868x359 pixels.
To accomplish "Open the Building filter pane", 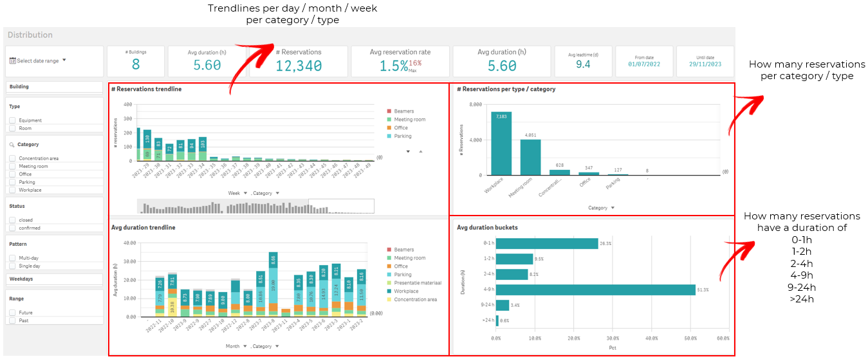I will [54, 87].
